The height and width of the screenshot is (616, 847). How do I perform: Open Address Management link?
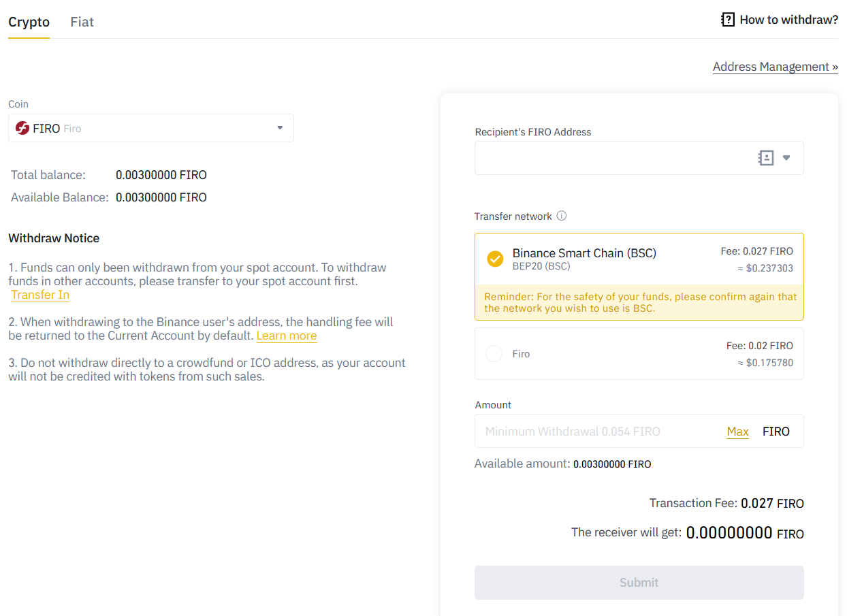pyautogui.click(x=776, y=67)
